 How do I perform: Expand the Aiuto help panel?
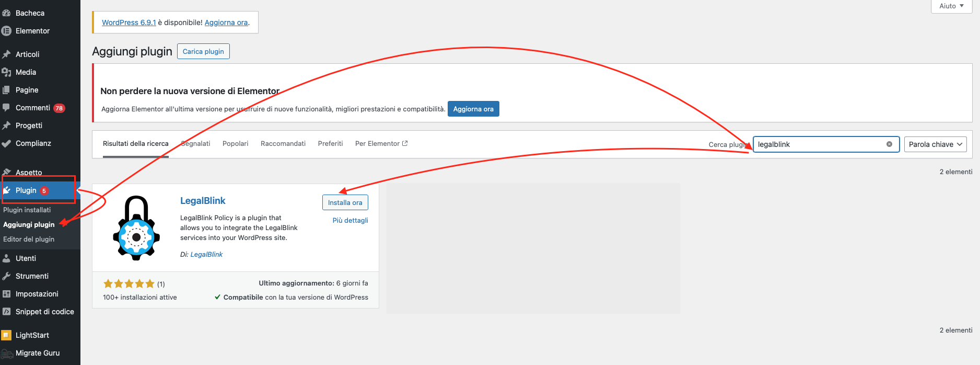[951, 6]
